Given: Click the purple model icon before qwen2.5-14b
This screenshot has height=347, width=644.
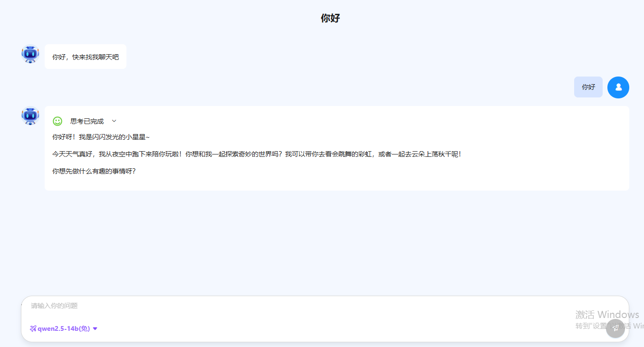Looking at the screenshot, I should pyautogui.click(x=33, y=328).
